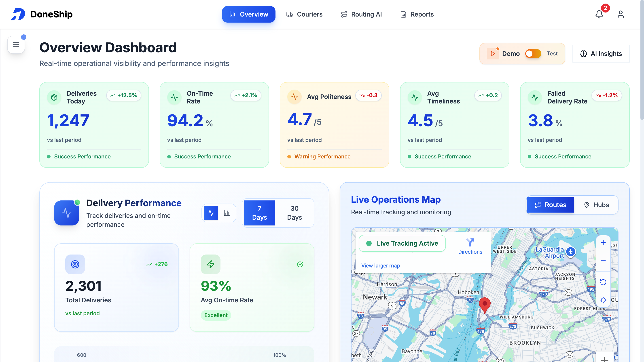Select the 30 Days range
The height and width of the screenshot is (362, 644).
(x=294, y=213)
